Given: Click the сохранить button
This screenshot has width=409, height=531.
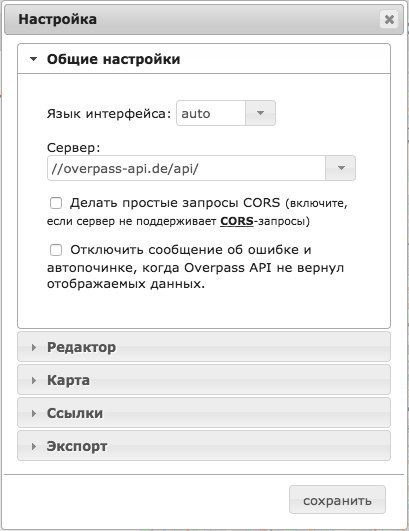Looking at the screenshot, I should 337,500.
